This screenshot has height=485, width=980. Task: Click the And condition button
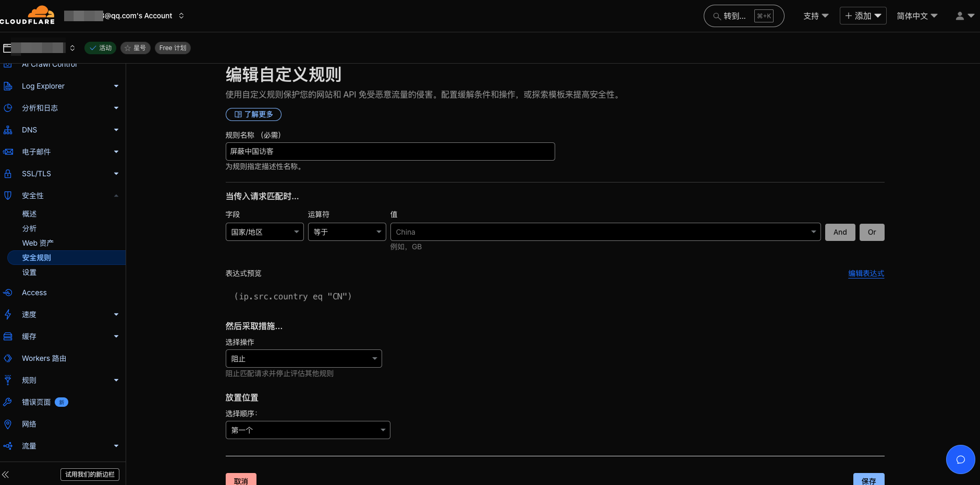click(840, 232)
